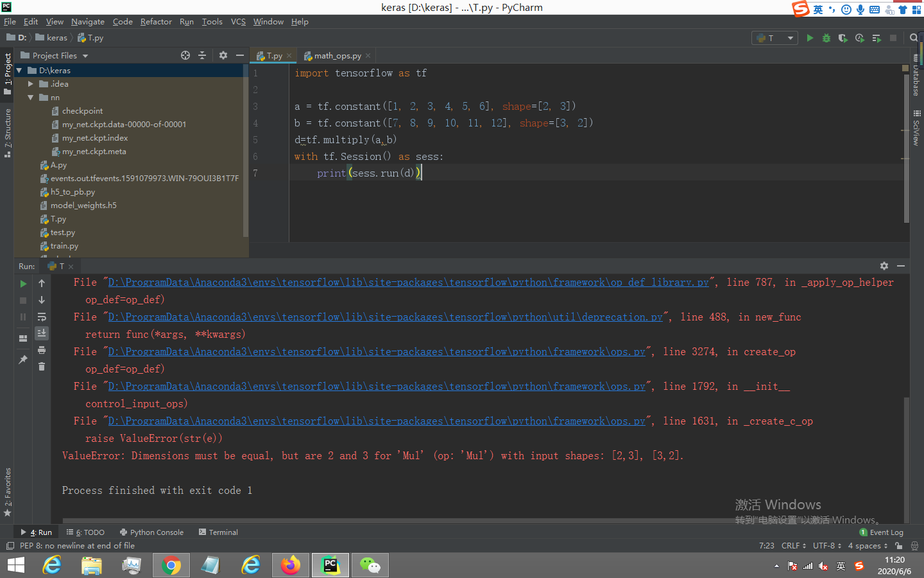This screenshot has width=924, height=578.
Task: Launch PyCharm from the taskbar
Action: (330, 565)
